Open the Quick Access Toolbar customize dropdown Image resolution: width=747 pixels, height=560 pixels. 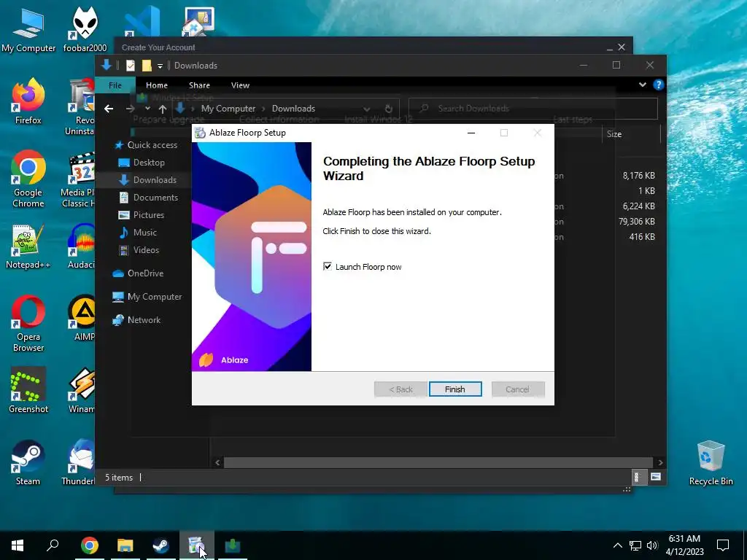[160, 66]
